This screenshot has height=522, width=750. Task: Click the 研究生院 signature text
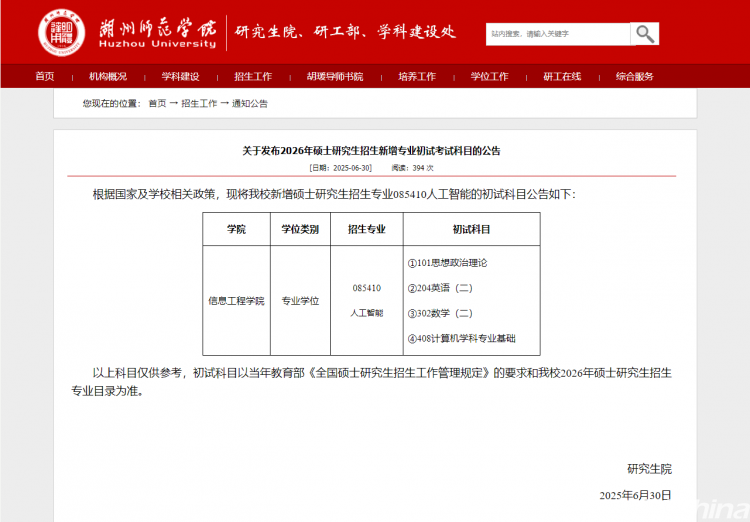coord(649,469)
